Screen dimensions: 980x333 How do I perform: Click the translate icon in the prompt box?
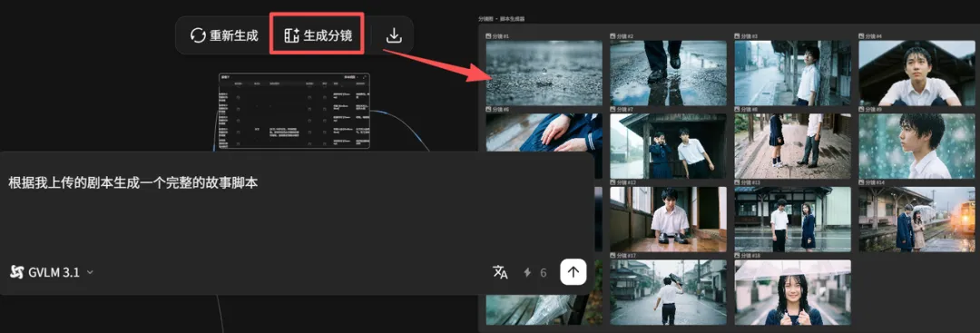tap(500, 272)
